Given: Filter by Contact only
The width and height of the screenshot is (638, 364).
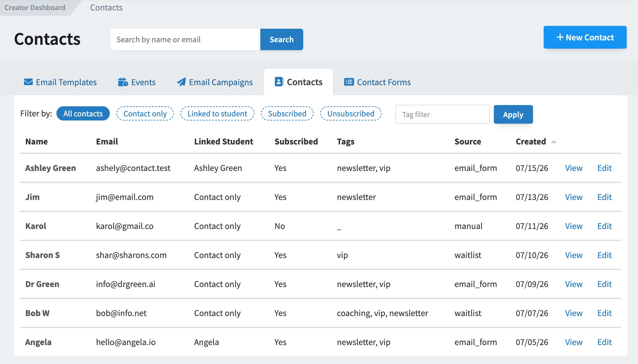Looking at the screenshot, I should coord(145,114).
